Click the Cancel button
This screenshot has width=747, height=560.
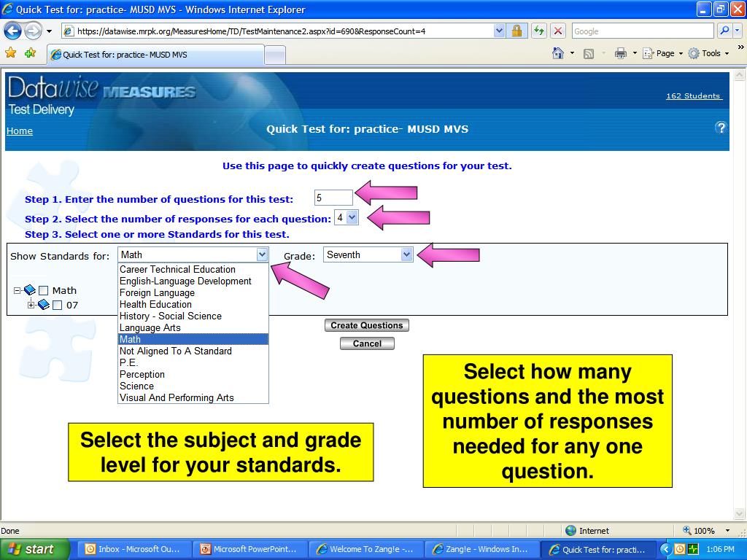tap(367, 343)
